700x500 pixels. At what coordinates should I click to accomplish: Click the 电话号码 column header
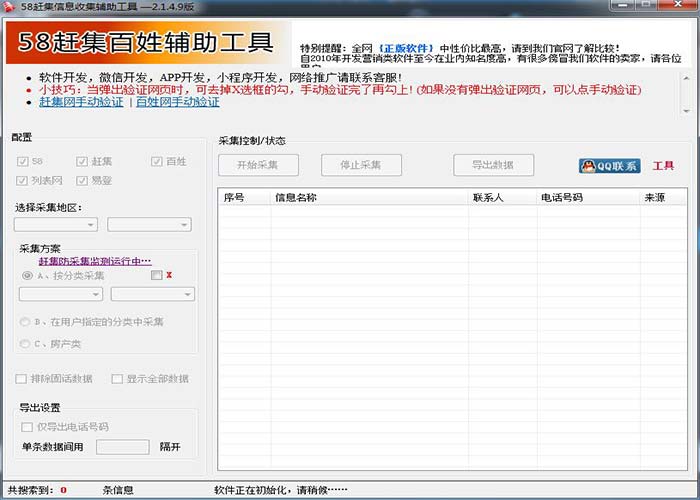tap(588, 197)
